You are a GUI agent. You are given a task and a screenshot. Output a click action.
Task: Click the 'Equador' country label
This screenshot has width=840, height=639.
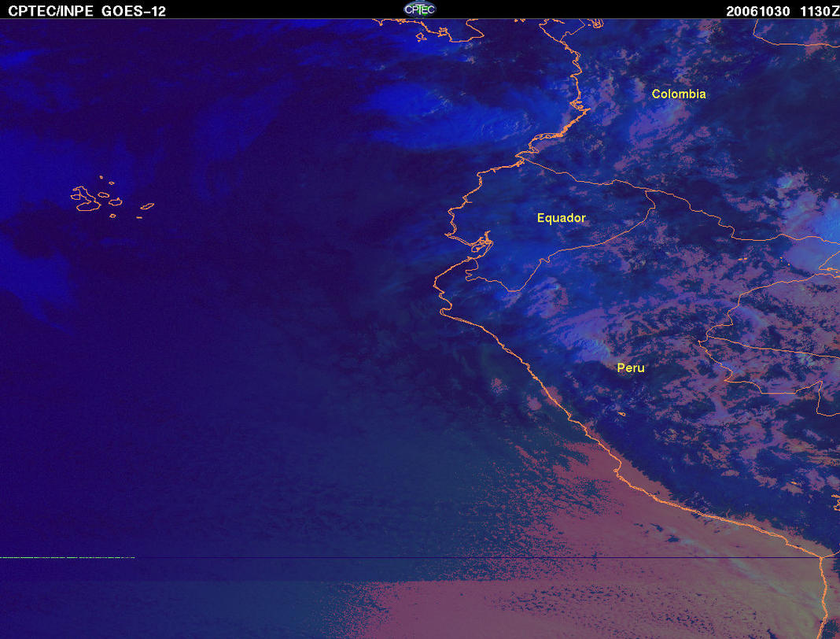[x=561, y=218]
